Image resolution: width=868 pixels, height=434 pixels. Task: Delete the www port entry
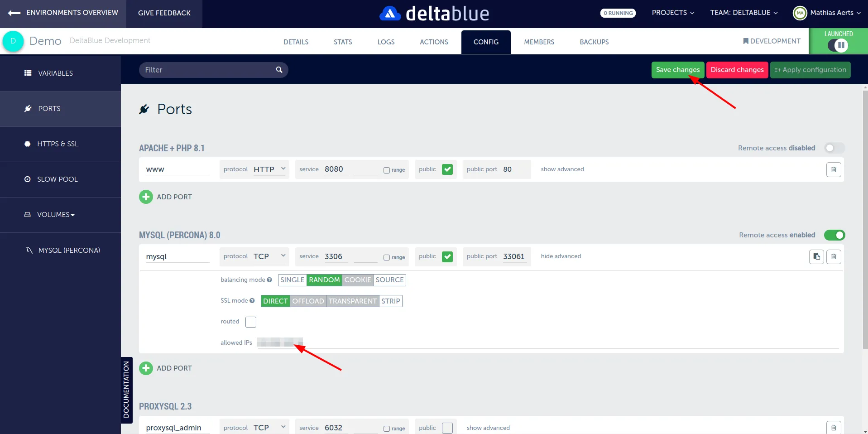(x=834, y=169)
